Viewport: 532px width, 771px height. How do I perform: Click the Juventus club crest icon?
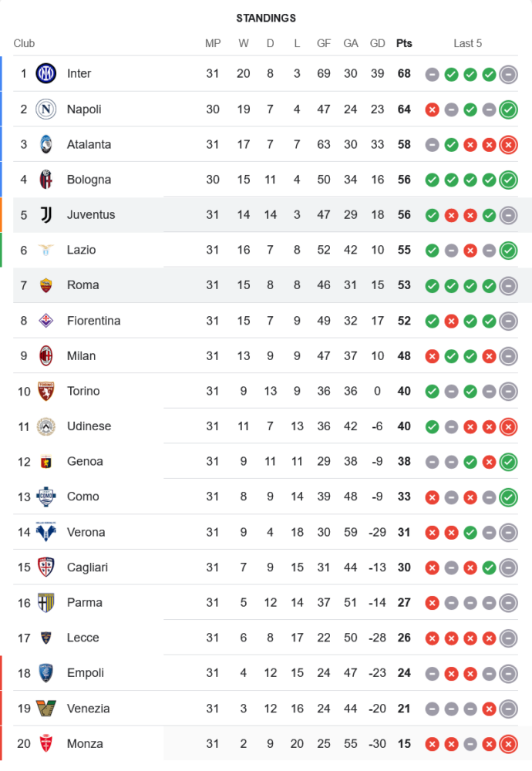pyautogui.click(x=46, y=215)
